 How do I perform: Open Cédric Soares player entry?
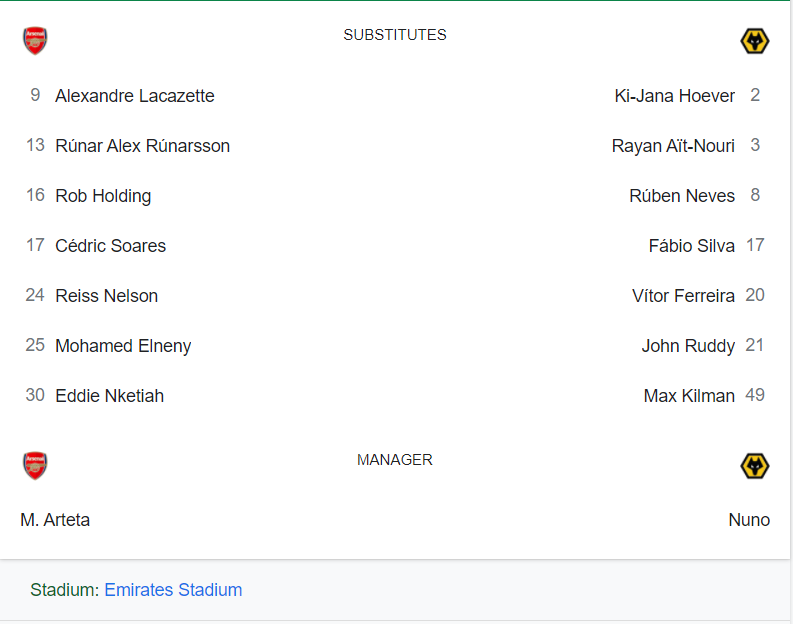click(x=110, y=246)
